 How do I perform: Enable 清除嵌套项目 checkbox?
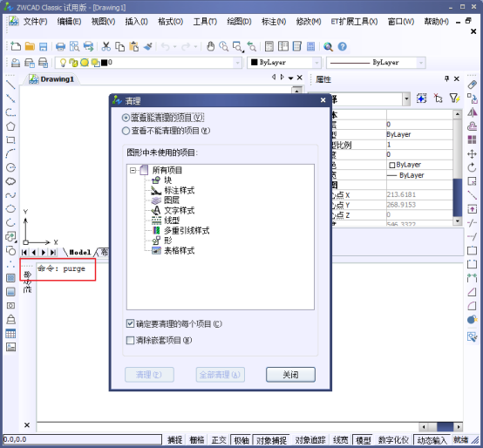130,340
